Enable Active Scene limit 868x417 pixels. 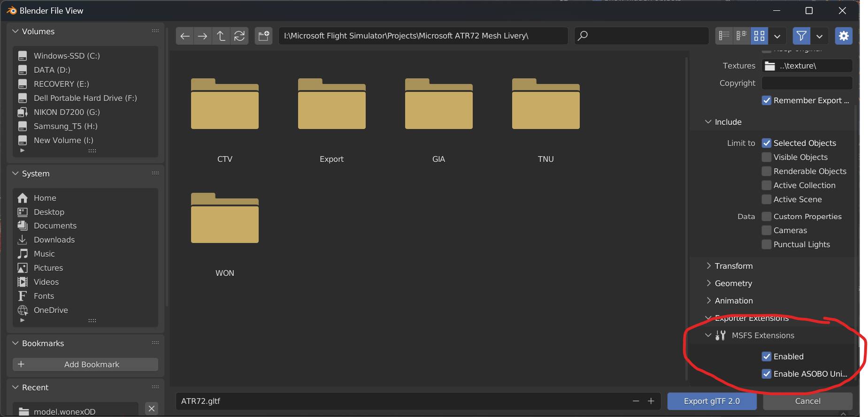pos(767,199)
